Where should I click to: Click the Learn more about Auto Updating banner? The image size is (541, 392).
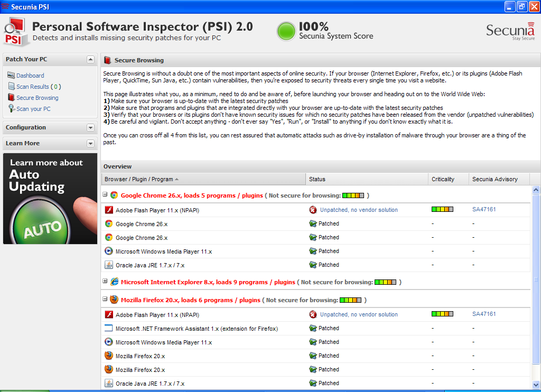(50, 199)
